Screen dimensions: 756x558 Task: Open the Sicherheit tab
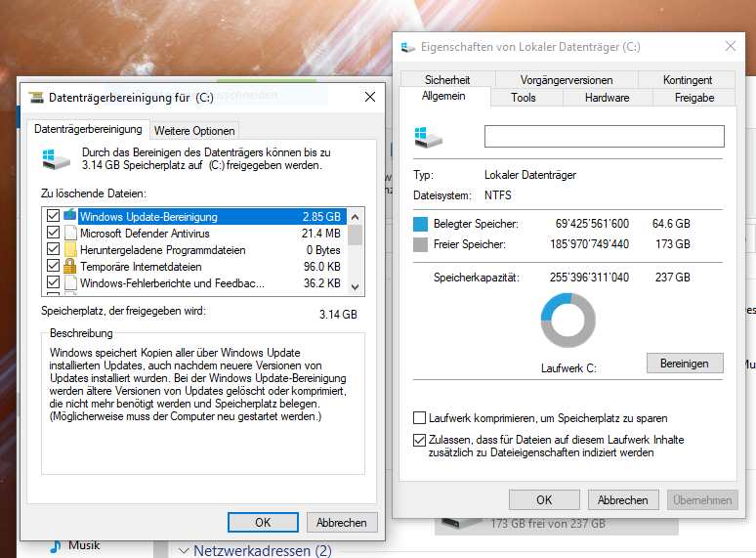coord(447,79)
